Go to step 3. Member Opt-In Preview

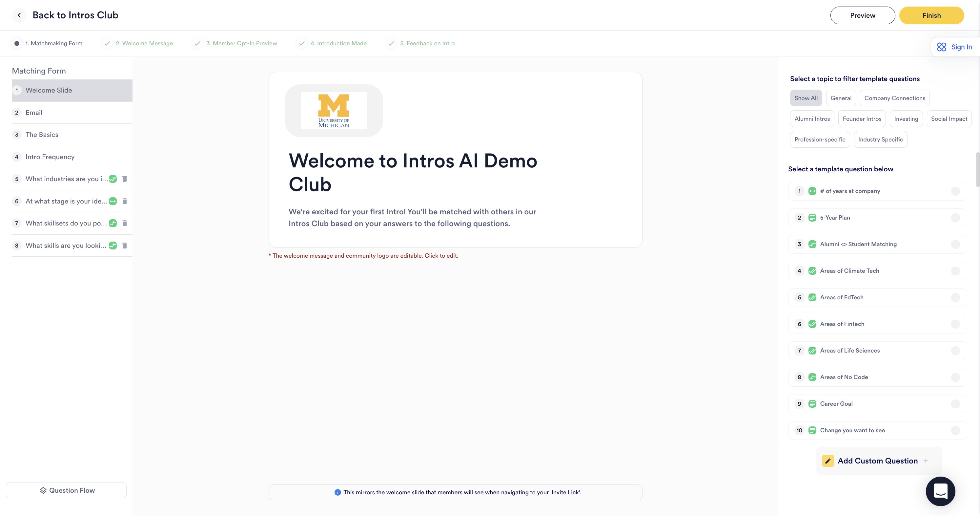(x=235, y=43)
